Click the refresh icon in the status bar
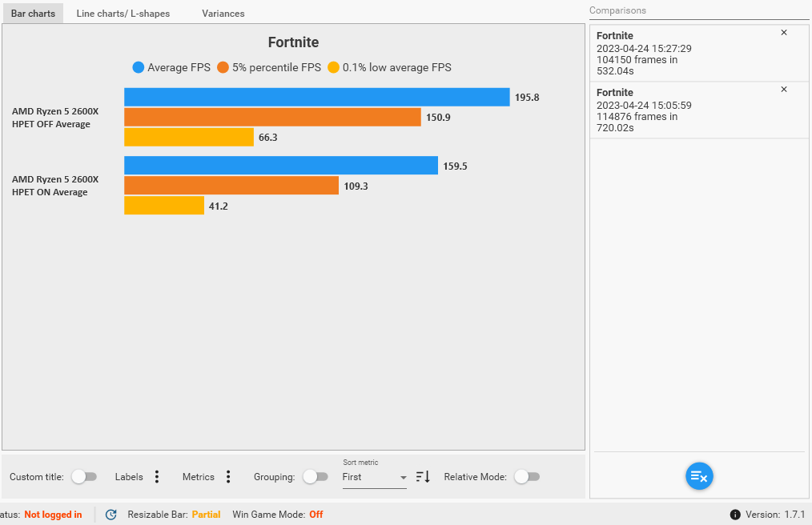Screen dimensions: 812x525 111,514
